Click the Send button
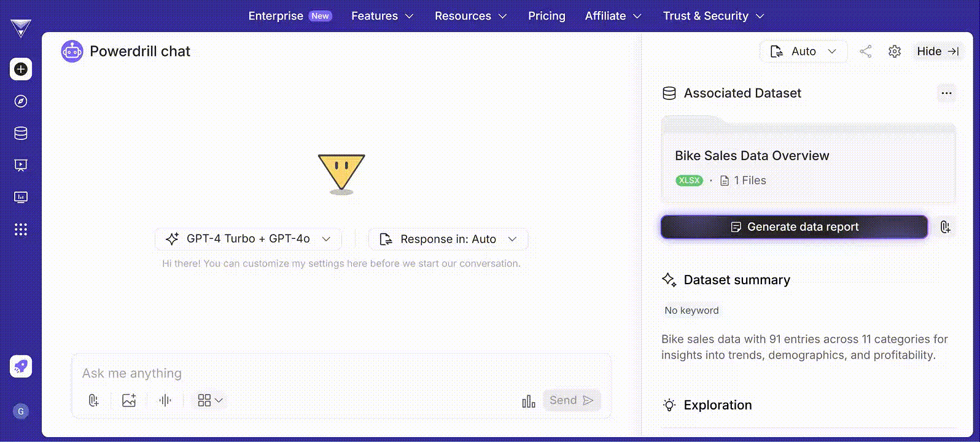Viewport: 980px width, 442px height. [x=572, y=400]
